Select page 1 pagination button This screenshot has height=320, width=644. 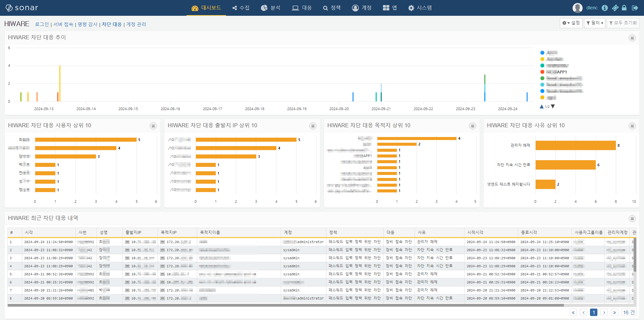coord(594,312)
